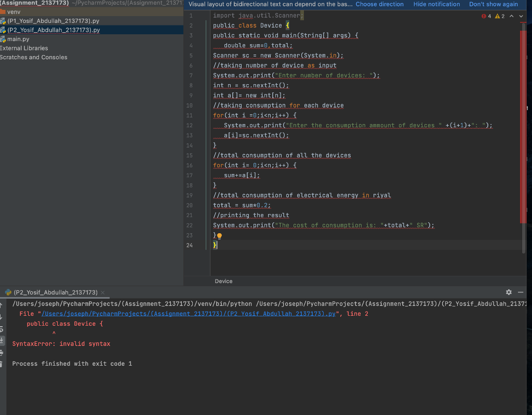Click 'The cost of consumption is' print line
Image resolution: width=532 pixels, height=415 pixels.
point(323,225)
